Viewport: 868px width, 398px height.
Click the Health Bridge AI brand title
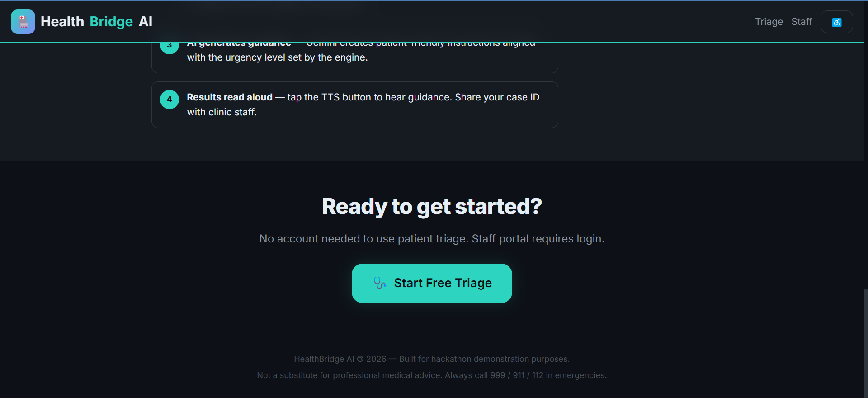coord(96,22)
